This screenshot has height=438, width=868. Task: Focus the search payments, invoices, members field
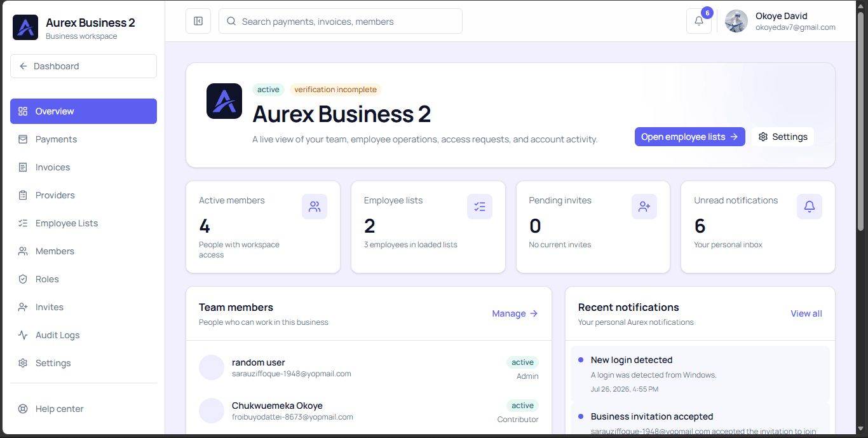pyautogui.click(x=341, y=21)
